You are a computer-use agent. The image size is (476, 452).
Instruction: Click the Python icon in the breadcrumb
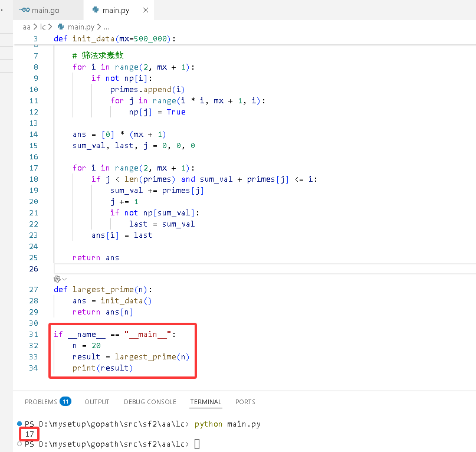coord(61,27)
